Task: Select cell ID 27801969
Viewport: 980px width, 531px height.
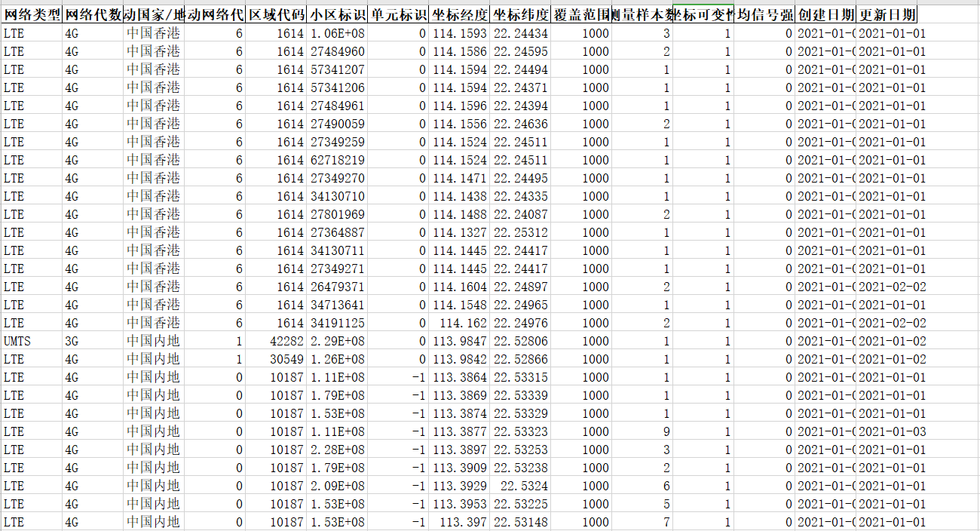Action: coord(337,214)
